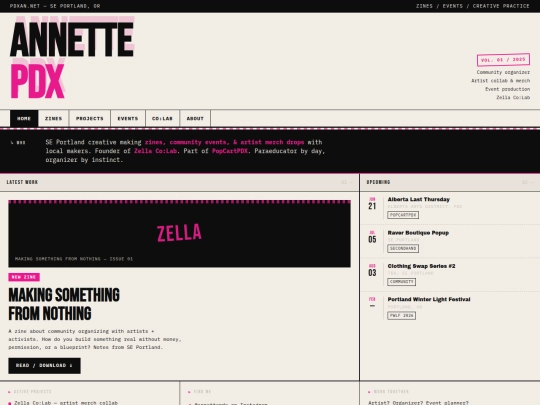Click the ZINES / EVENTS / CREATIVE PRACTICE text
The width and height of the screenshot is (540, 405).
[x=472, y=6]
